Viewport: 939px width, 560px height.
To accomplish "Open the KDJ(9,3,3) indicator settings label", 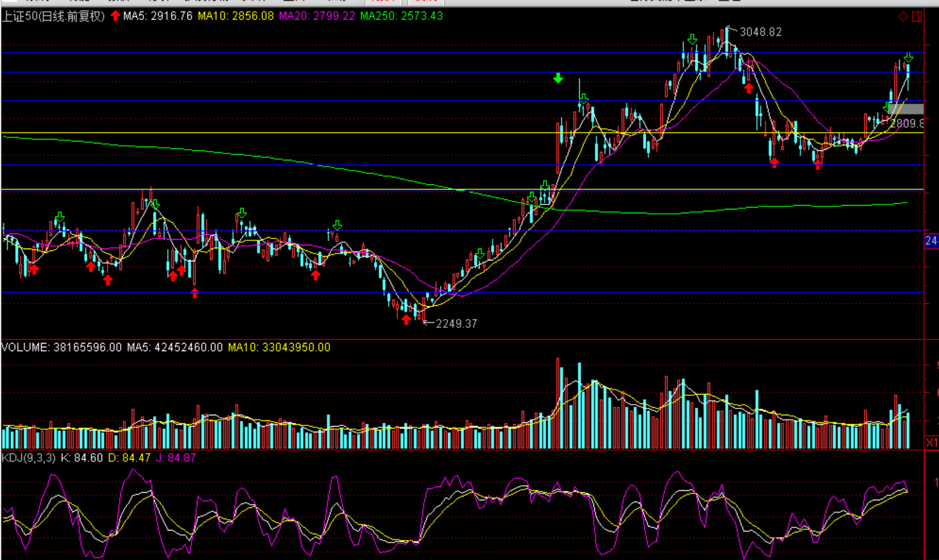I will point(29,458).
